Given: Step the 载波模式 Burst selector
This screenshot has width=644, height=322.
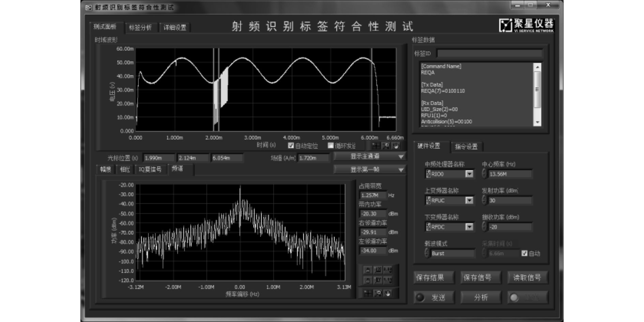Looking at the screenshot, I should tap(427, 253).
